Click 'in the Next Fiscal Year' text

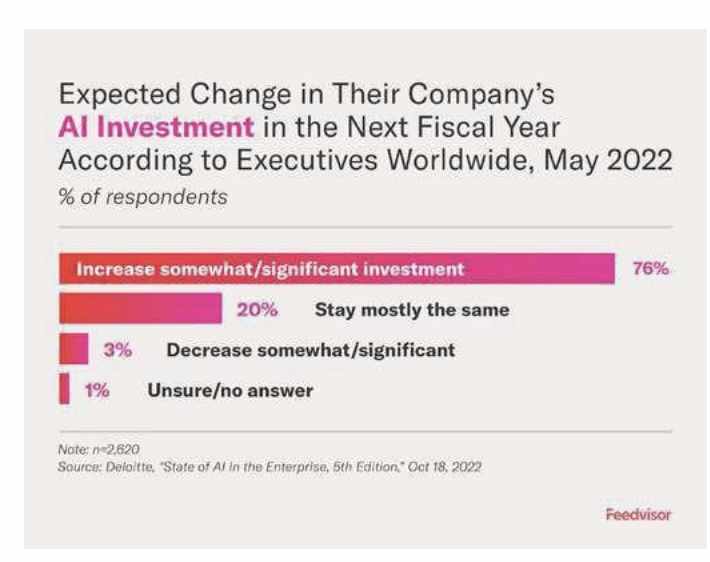(412, 127)
